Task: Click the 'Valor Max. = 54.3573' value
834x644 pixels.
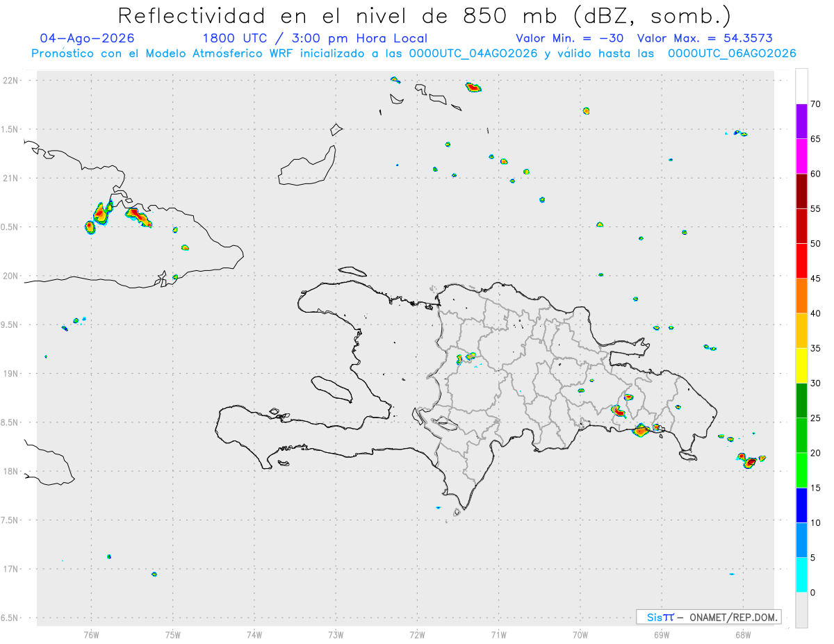Action: [705, 38]
